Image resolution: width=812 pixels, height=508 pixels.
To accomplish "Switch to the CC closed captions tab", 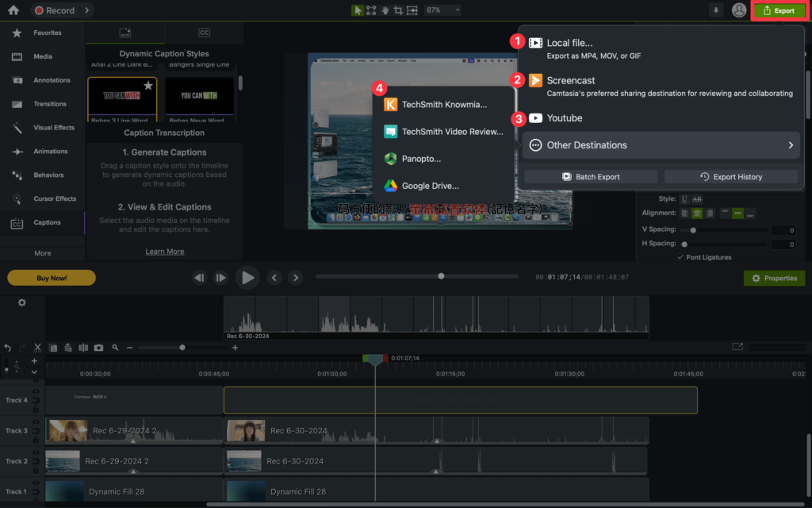I will (x=204, y=33).
